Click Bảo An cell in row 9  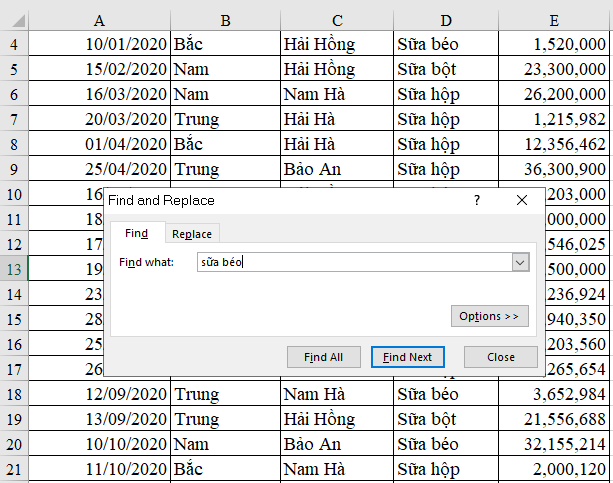point(337,169)
